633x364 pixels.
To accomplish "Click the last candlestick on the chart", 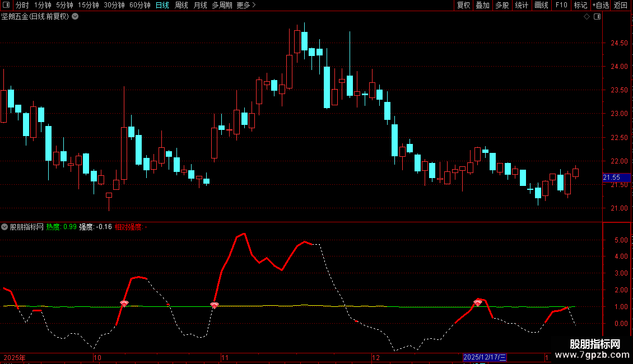I will click(x=576, y=172).
